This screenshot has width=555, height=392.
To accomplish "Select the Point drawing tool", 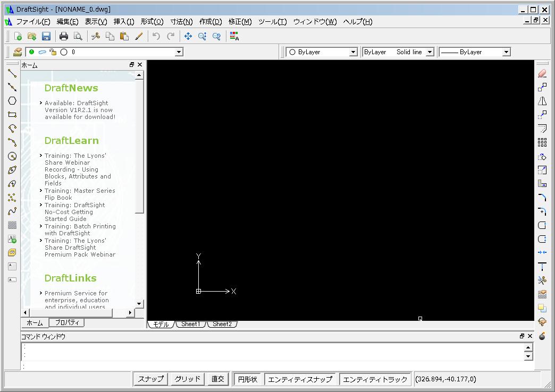I will pos(12,198).
